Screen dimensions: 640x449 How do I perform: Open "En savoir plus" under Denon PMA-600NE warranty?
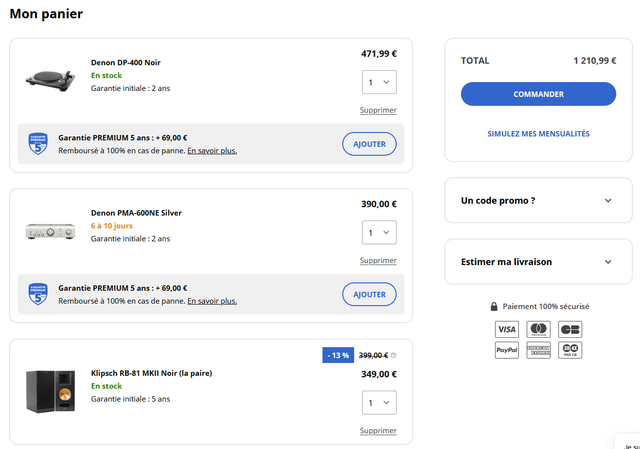click(x=212, y=301)
